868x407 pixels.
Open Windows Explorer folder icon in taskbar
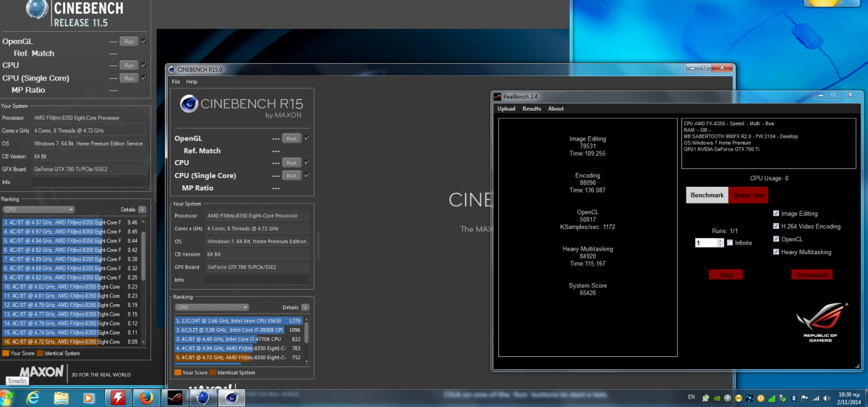(61, 398)
